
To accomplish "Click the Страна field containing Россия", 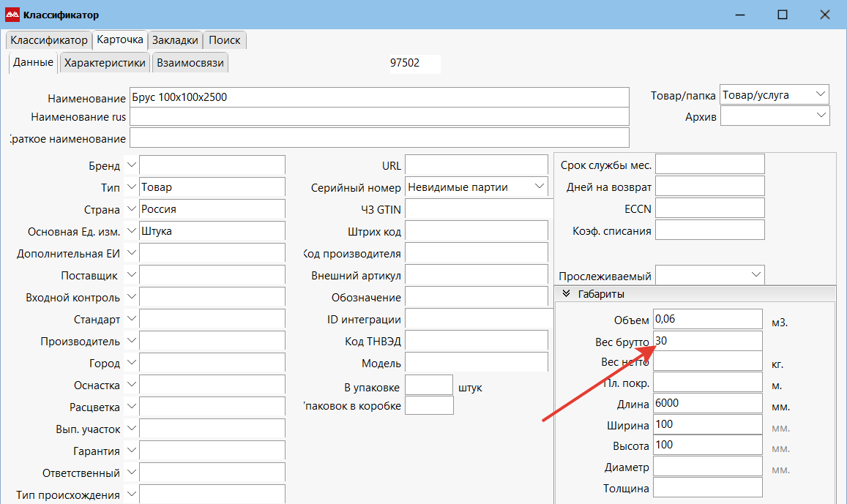I will point(212,208).
